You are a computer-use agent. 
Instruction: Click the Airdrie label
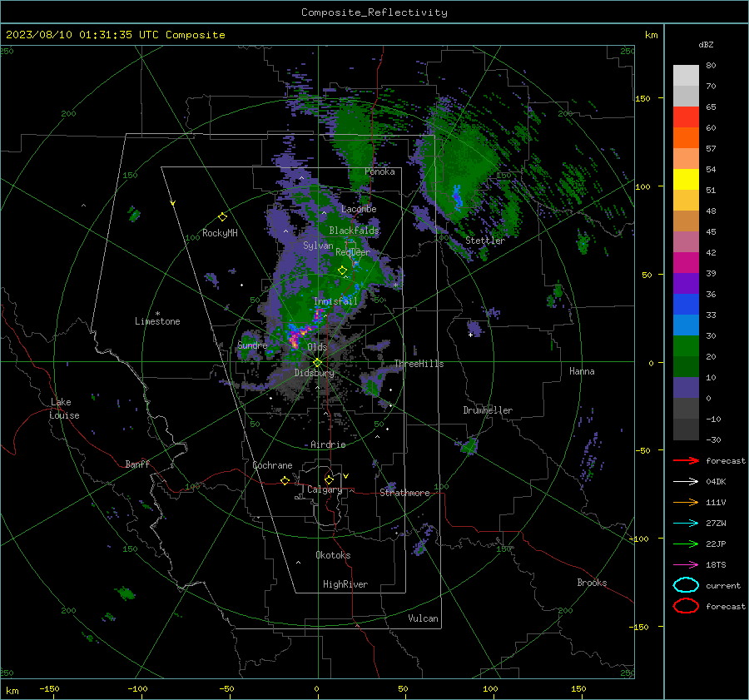(x=328, y=444)
